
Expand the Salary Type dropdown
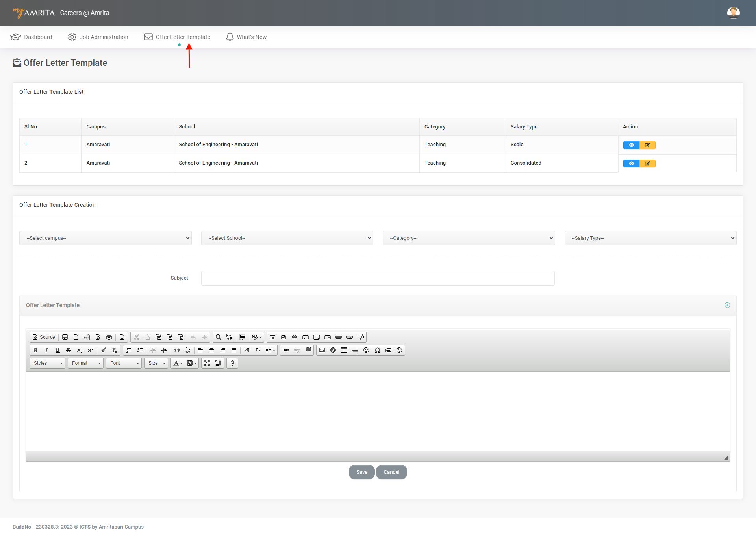[x=650, y=238]
